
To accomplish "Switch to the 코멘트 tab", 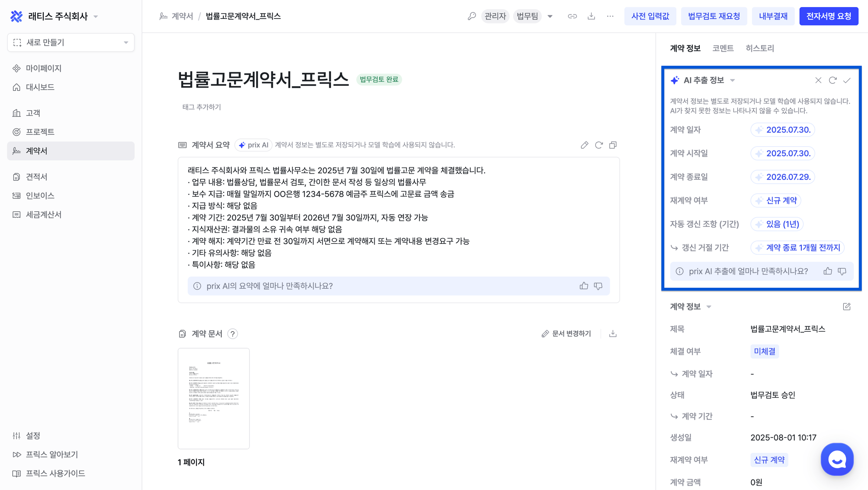I will click(x=723, y=48).
